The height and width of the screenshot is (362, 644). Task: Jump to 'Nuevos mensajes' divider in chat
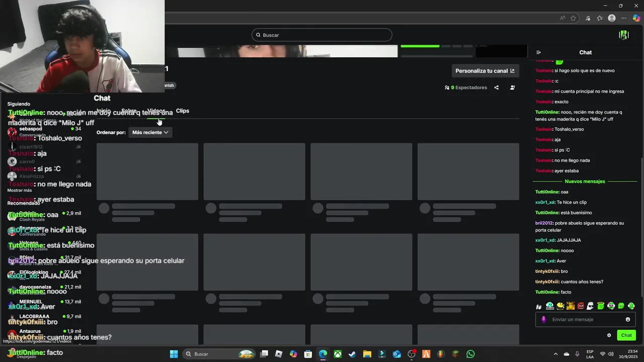tap(585, 181)
